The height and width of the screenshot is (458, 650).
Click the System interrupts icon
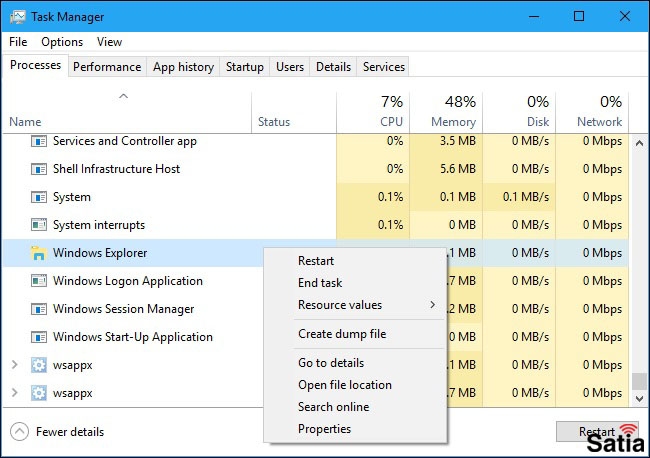pos(39,225)
